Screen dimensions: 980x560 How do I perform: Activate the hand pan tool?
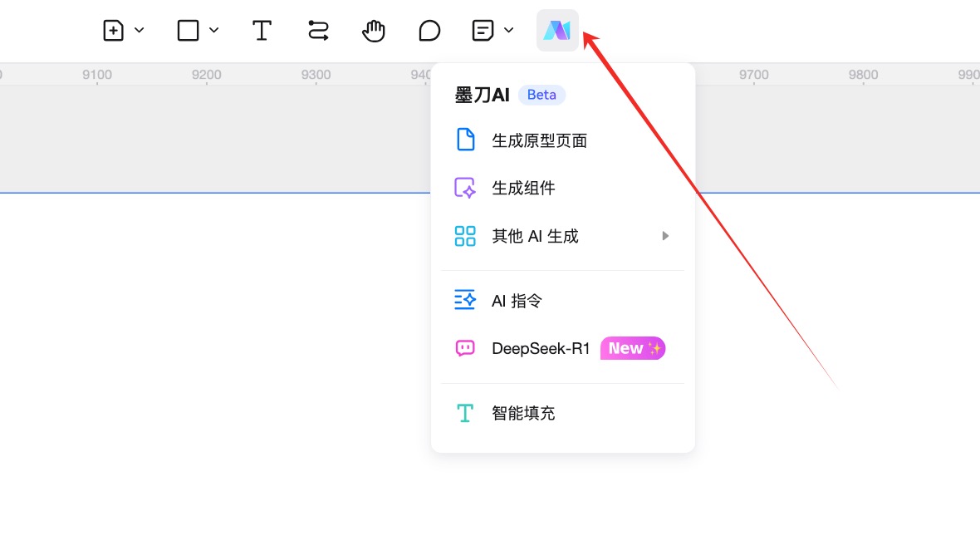tap(374, 30)
